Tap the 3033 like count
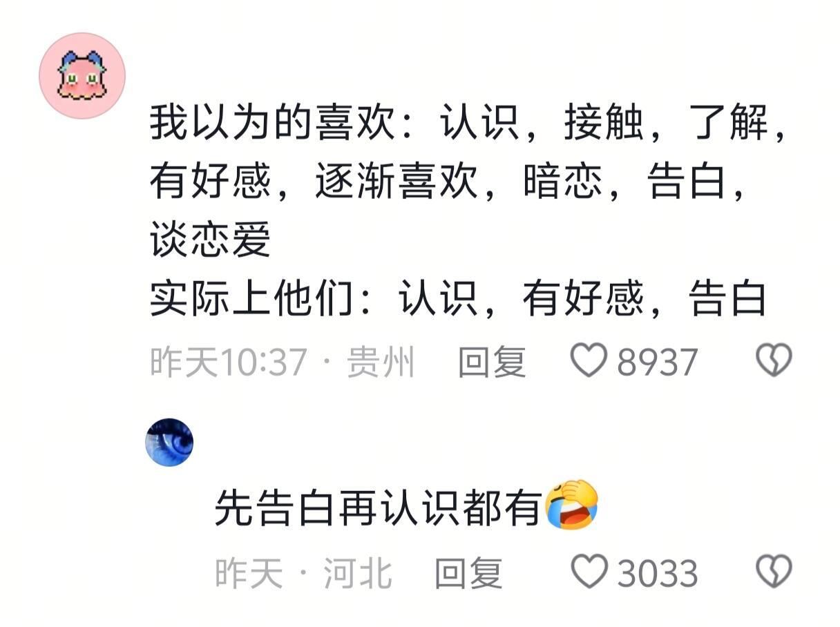The image size is (840, 627). (x=658, y=573)
